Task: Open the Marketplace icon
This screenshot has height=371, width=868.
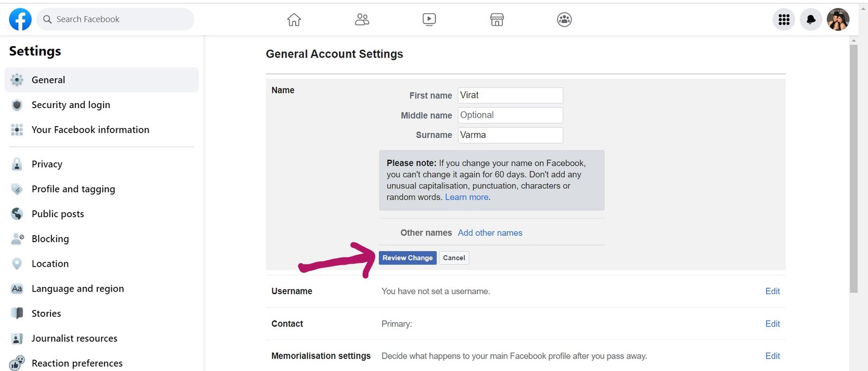Action: pyautogui.click(x=497, y=20)
